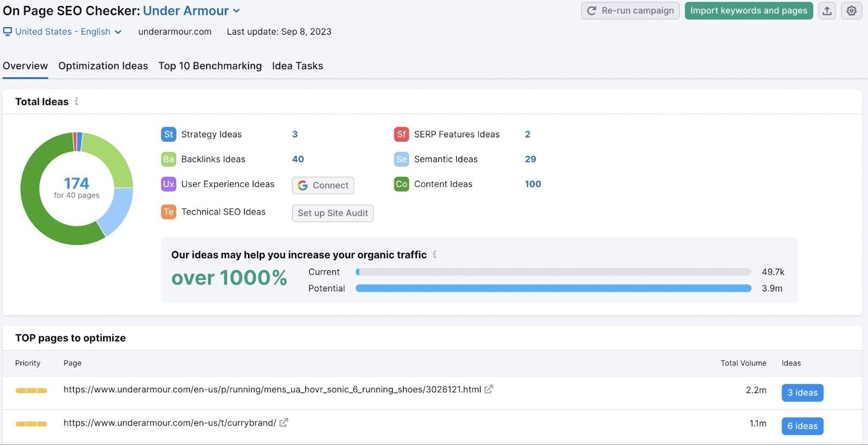Click the Sf SERP Features icon

pyautogui.click(x=401, y=135)
